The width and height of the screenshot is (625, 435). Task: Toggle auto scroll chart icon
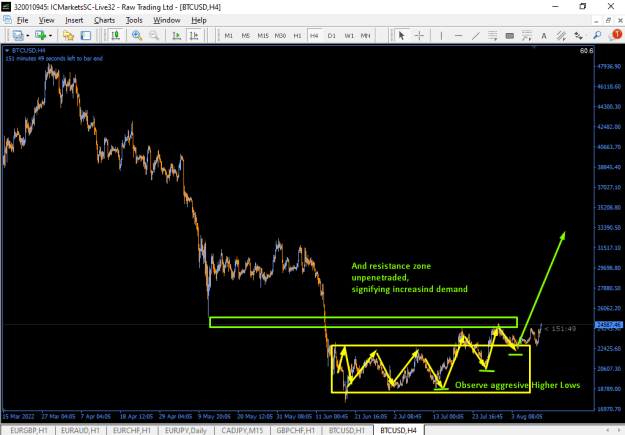pyautogui.click(x=176, y=35)
